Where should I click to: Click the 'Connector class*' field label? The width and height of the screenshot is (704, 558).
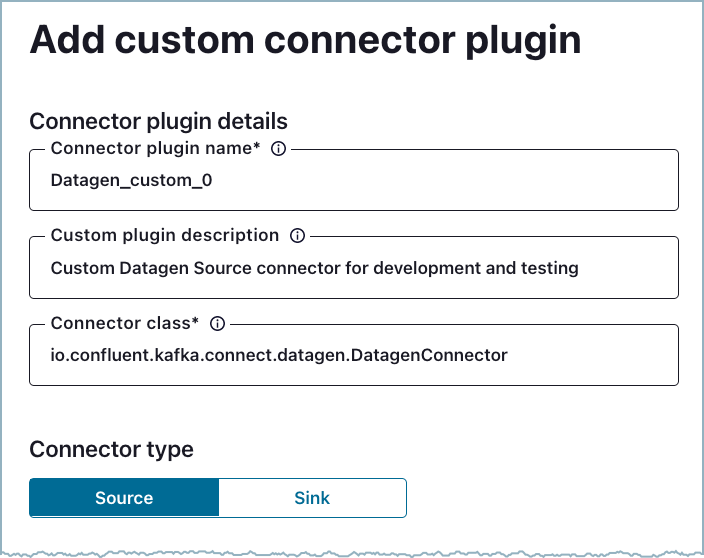120,323
